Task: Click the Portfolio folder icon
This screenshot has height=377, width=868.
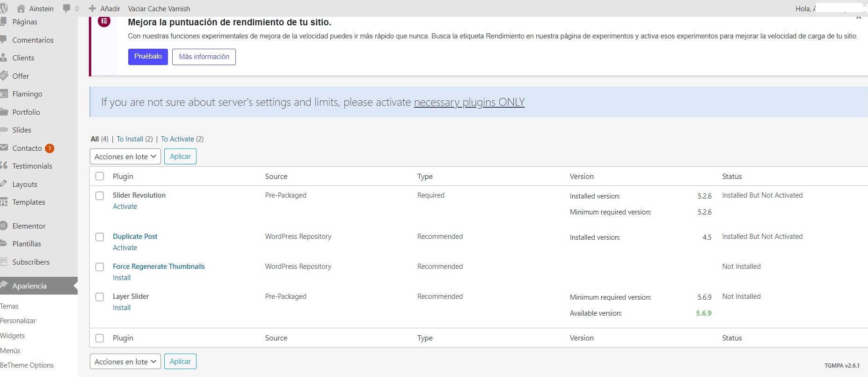Action: [4, 111]
